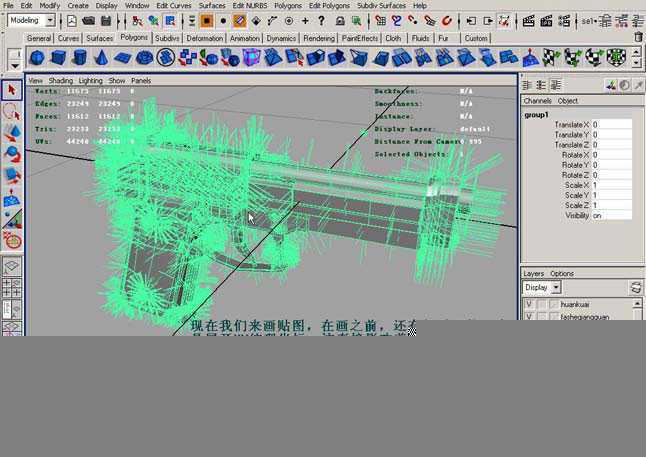
Task: Toggle visibility V box of huankuai layer
Action: 529,305
